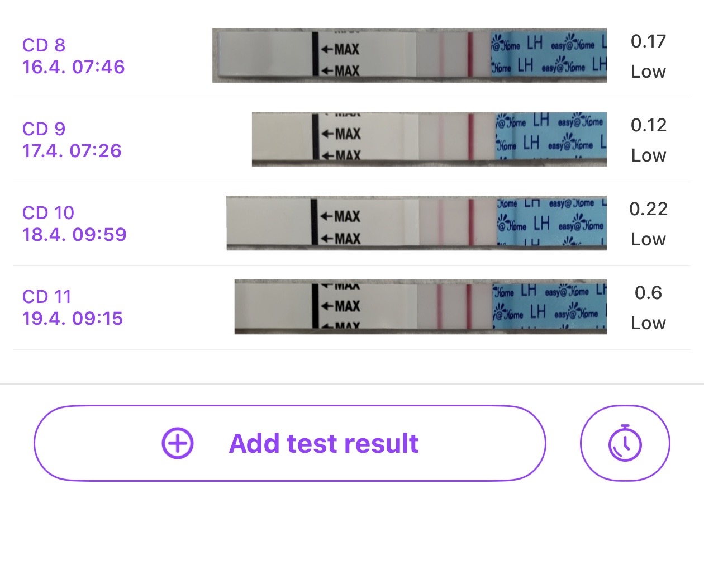Click the 19.4. 09:15 timestamp
This screenshot has width=704, height=588.
coord(72,319)
